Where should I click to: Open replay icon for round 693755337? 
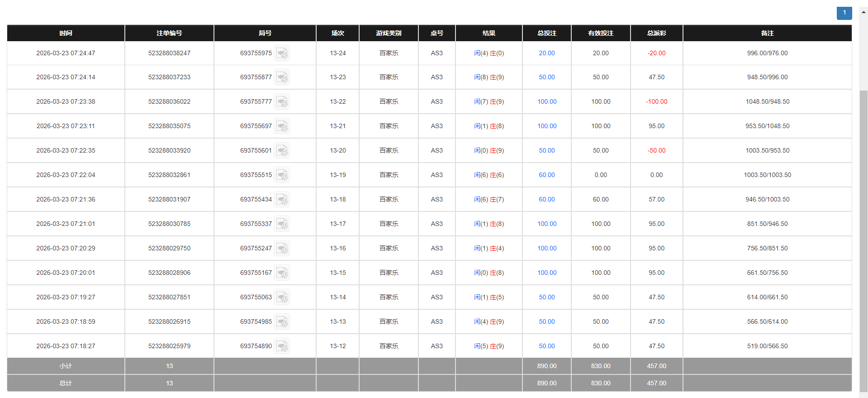(x=282, y=224)
